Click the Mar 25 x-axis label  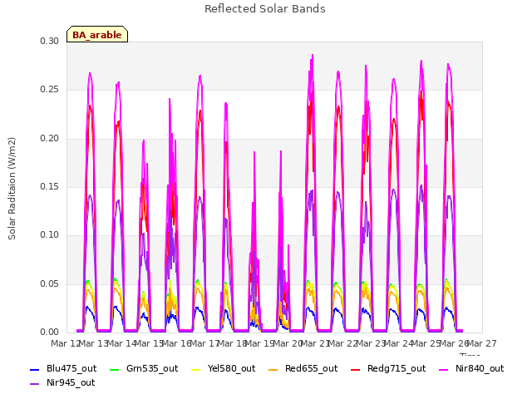point(426,343)
